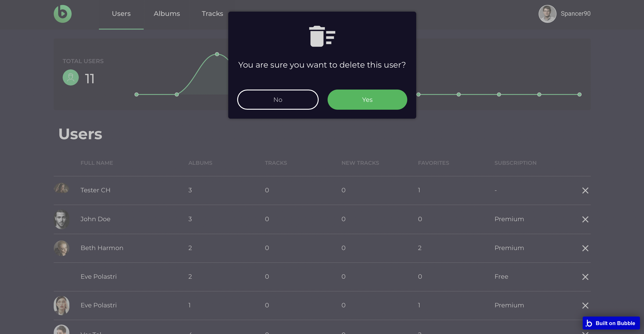This screenshot has height=334, width=644.
Task: Delete Tester CH with the X icon
Action: click(585, 191)
